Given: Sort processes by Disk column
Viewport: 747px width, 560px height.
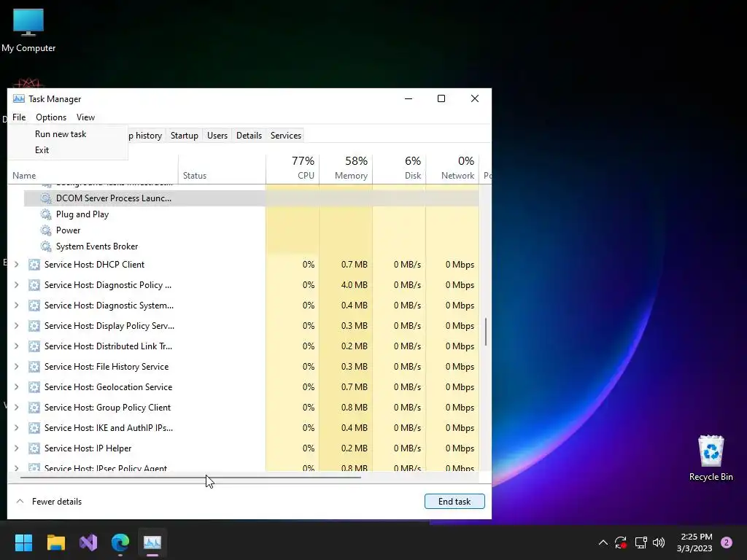Looking at the screenshot, I should (x=399, y=168).
